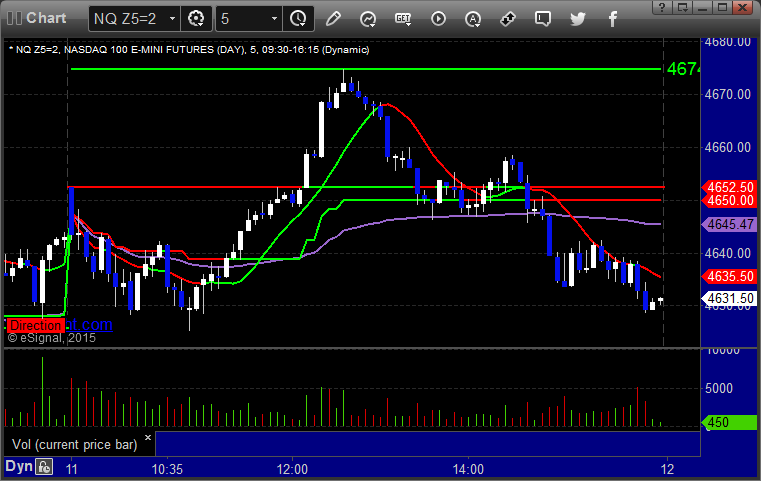
Task: Open the studies chart-line icon
Action: (x=368, y=19)
